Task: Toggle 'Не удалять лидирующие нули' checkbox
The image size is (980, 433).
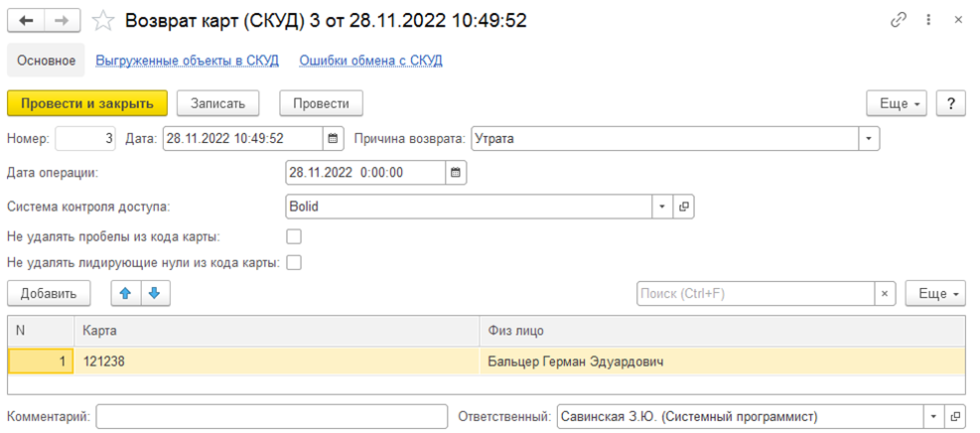Action: pyautogui.click(x=293, y=263)
